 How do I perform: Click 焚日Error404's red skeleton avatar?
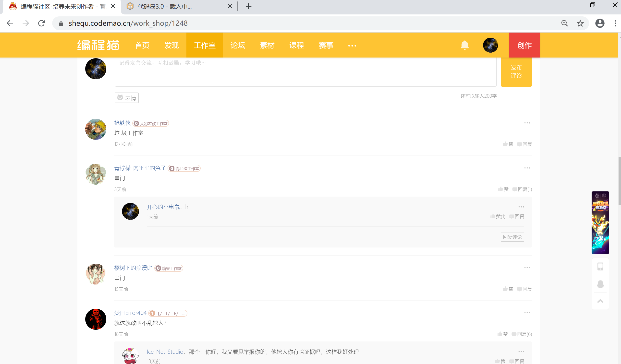[96, 319]
